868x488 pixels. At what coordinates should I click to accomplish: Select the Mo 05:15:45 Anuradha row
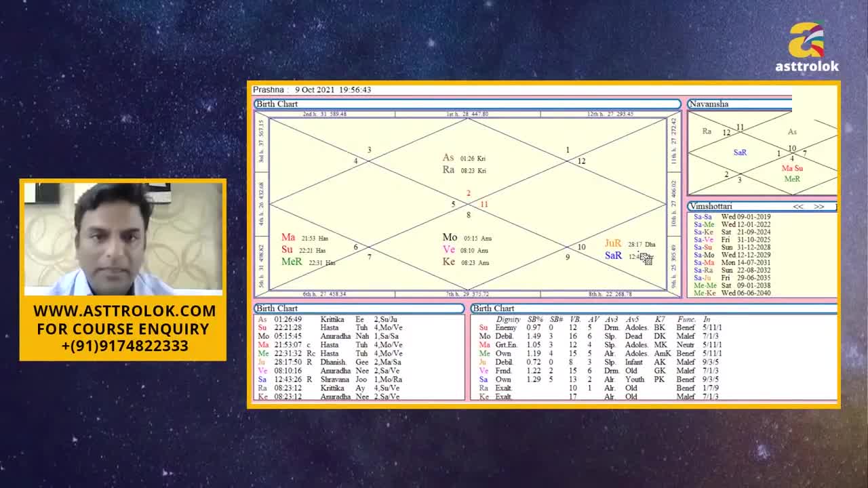pos(328,336)
